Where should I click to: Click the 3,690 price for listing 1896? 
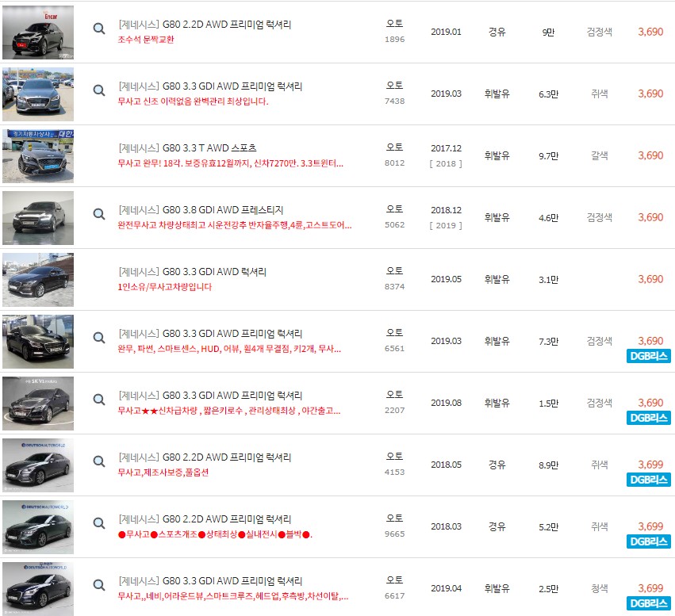[x=650, y=32]
